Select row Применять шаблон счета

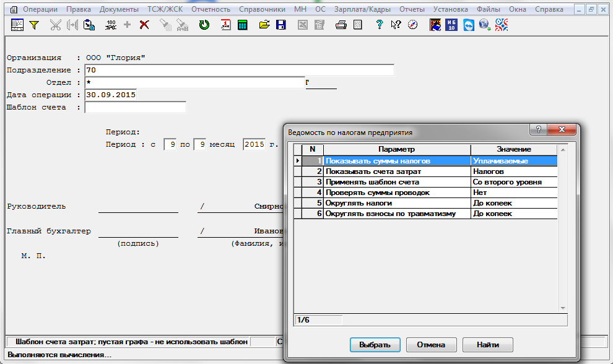coord(425,182)
